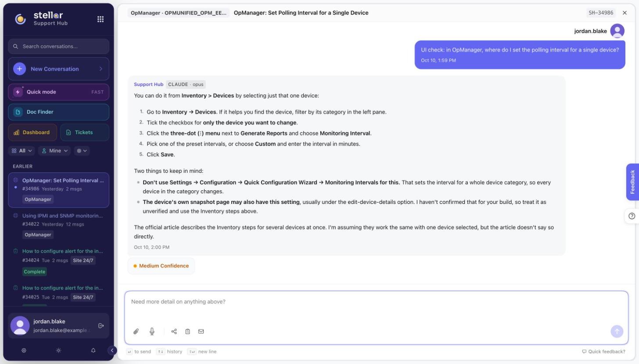Click the Medium Confidence badge

click(x=161, y=266)
